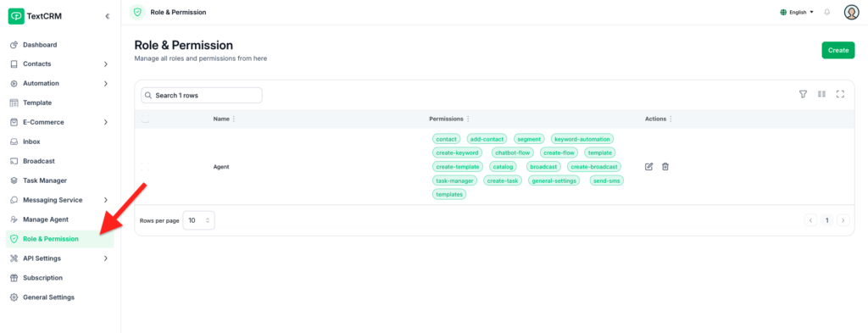Click the create-broadcast permission tag
The width and height of the screenshot is (868, 333).
(x=594, y=166)
